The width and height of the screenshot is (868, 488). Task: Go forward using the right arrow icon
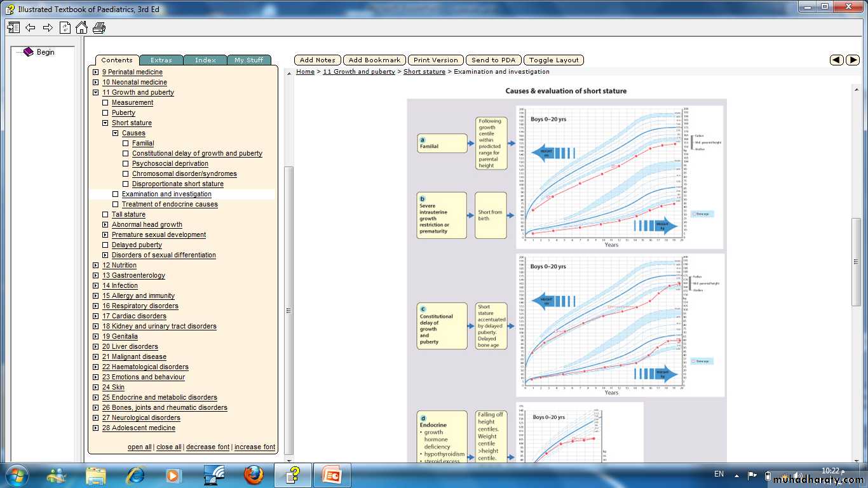pyautogui.click(x=48, y=27)
